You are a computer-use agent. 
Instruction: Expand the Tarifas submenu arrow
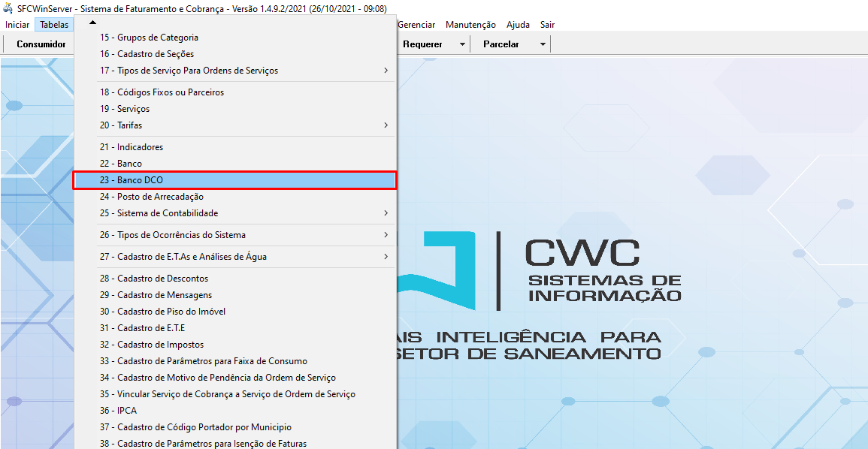tap(386, 125)
